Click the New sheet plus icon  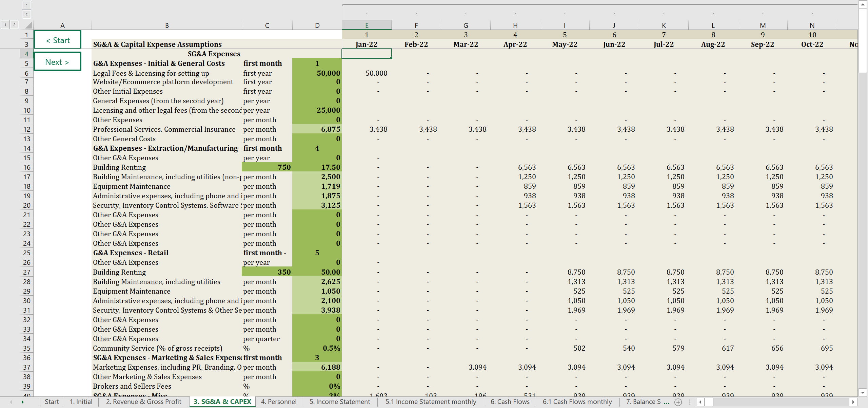click(678, 402)
